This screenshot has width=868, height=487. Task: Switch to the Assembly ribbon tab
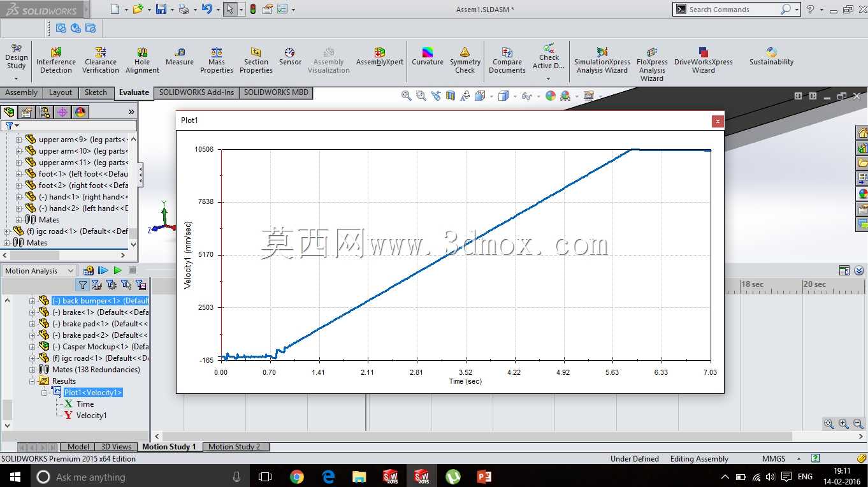click(22, 92)
